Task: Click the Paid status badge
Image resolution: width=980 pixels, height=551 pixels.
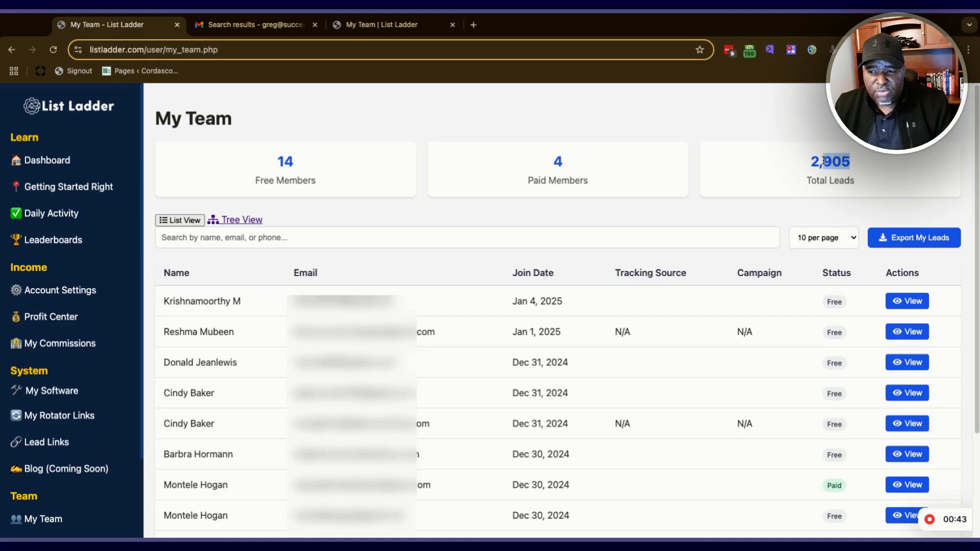Action: coord(834,485)
